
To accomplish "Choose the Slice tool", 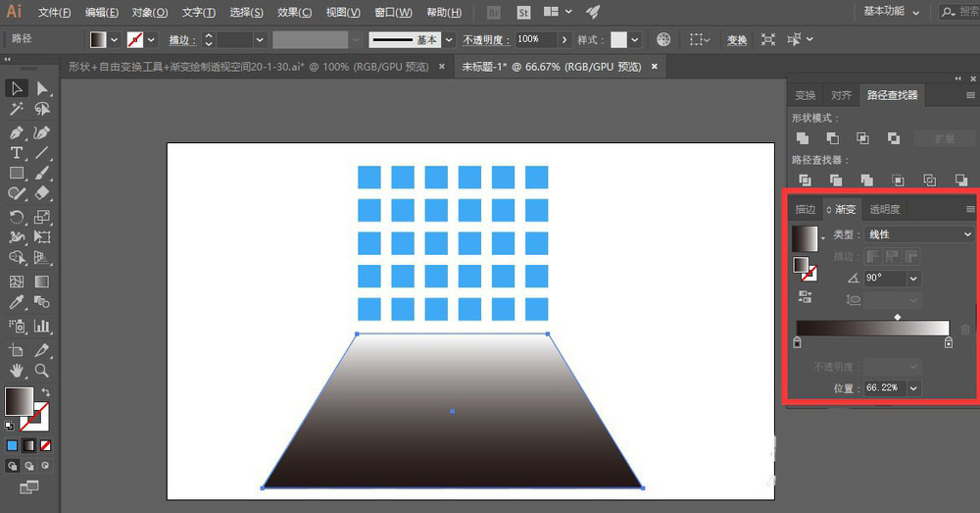I will tap(42, 350).
